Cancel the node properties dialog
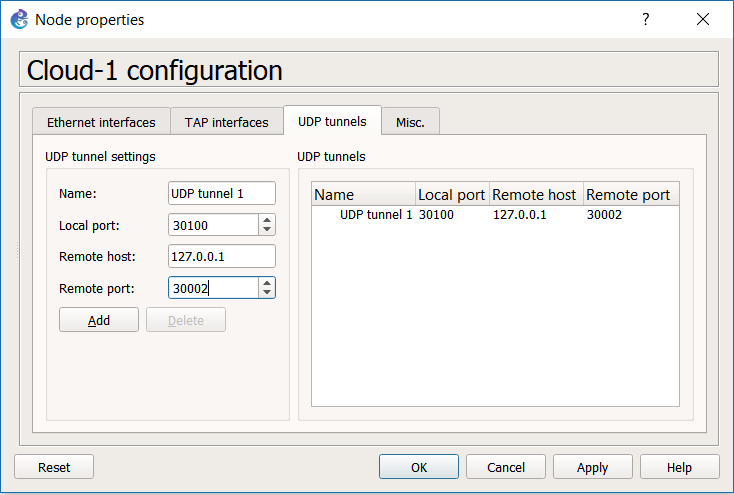The width and height of the screenshot is (734, 495). (506, 467)
